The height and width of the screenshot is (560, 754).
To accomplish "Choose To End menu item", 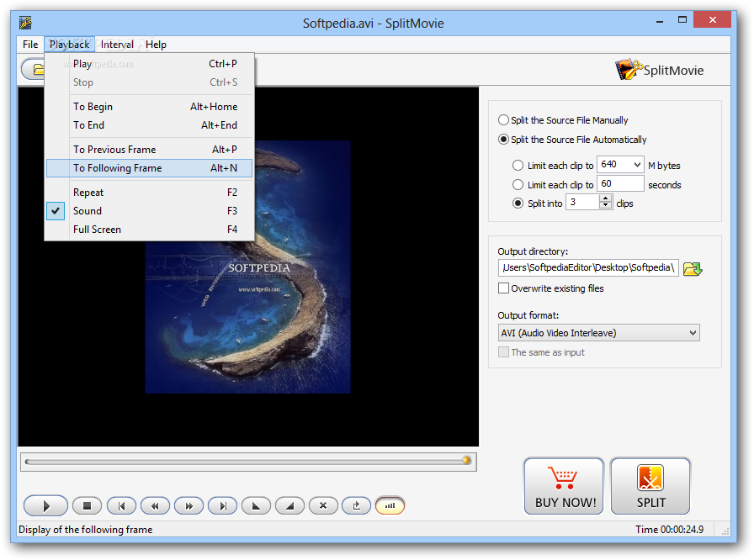I will coord(149,125).
